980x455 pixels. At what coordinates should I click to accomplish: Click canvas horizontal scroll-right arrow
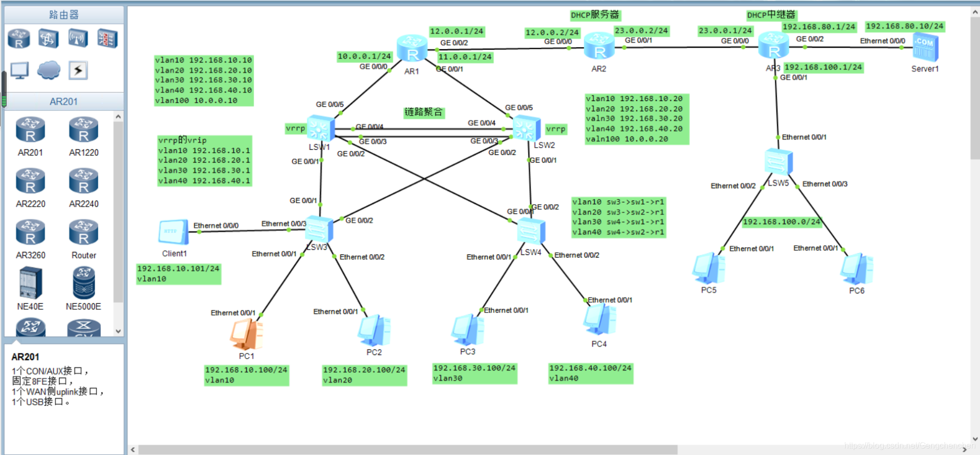[965, 449]
